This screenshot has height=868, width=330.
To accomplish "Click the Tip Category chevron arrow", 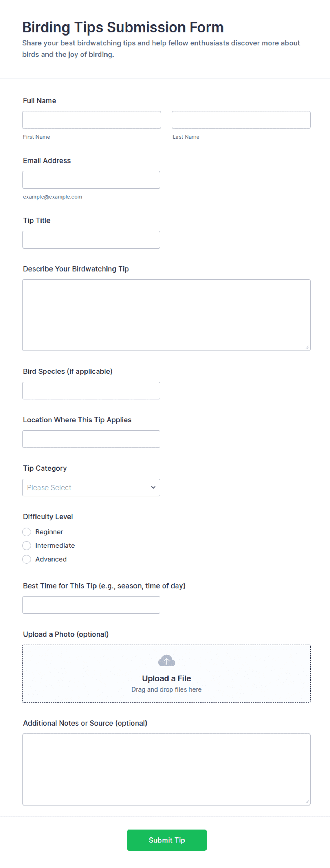I will tap(153, 487).
